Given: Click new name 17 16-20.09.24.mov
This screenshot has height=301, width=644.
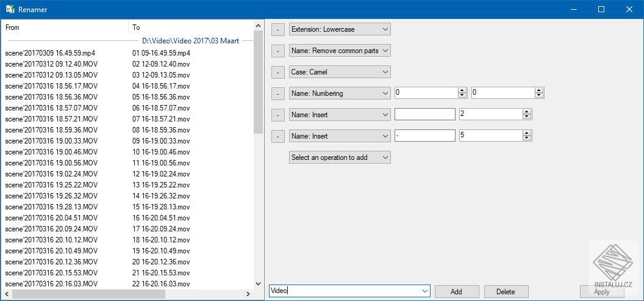Looking at the screenshot, I should (x=162, y=228).
